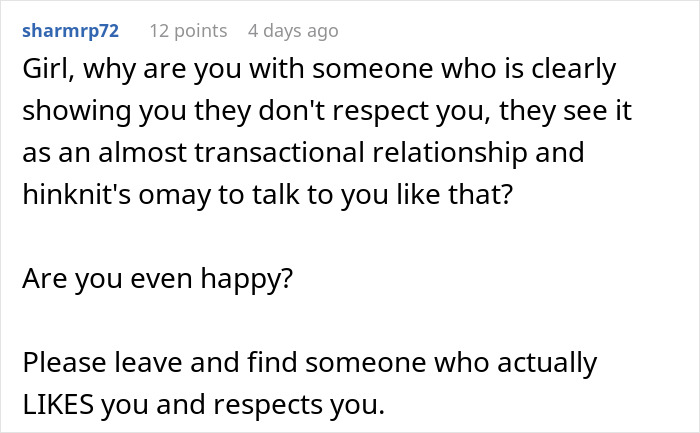Click the 12 points score label
The height and width of the screenshot is (433, 700).
coord(189,31)
